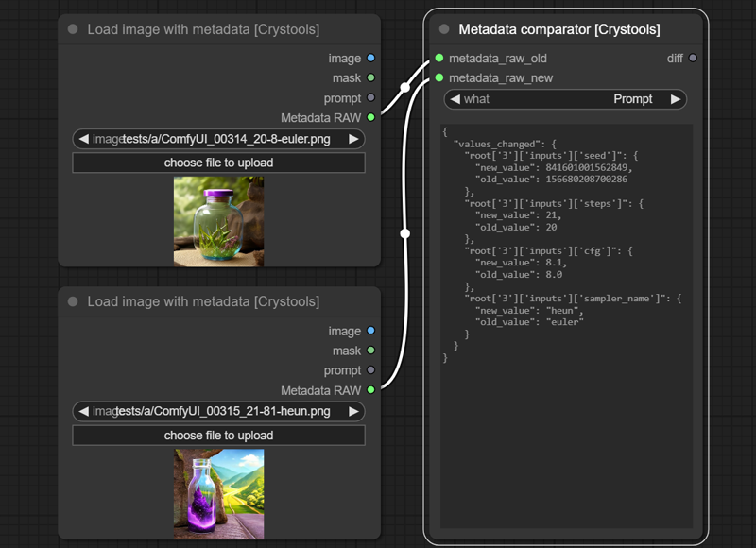This screenshot has height=548, width=756.
Task: Click the diff output dot on the comparator node
Action: (x=693, y=58)
